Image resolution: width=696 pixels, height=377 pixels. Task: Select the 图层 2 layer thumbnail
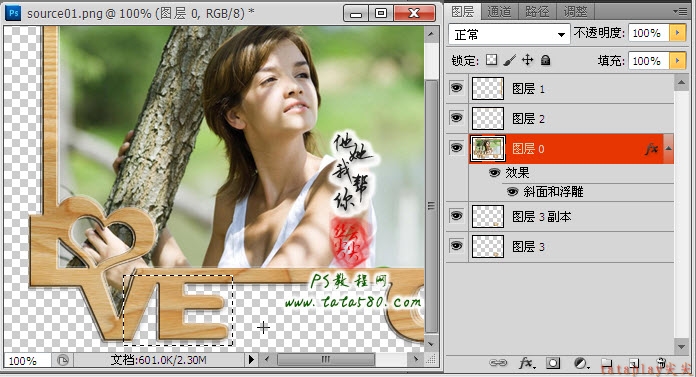pyautogui.click(x=487, y=118)
